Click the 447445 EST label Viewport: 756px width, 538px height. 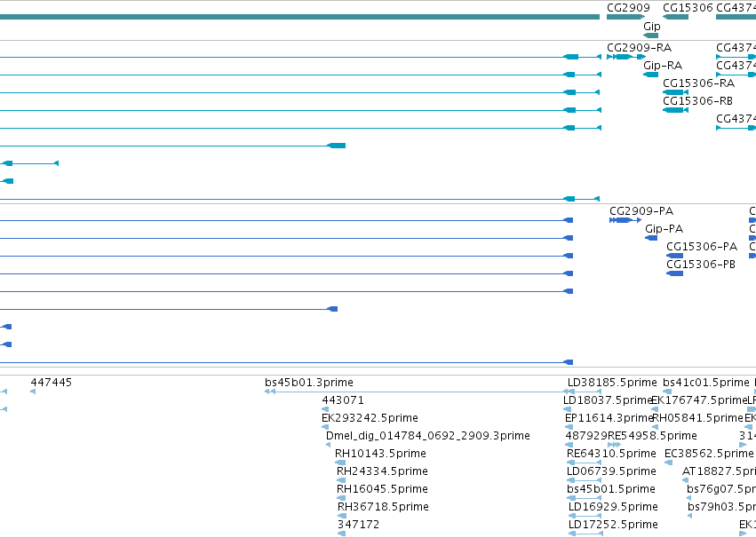tap(52, 383)
